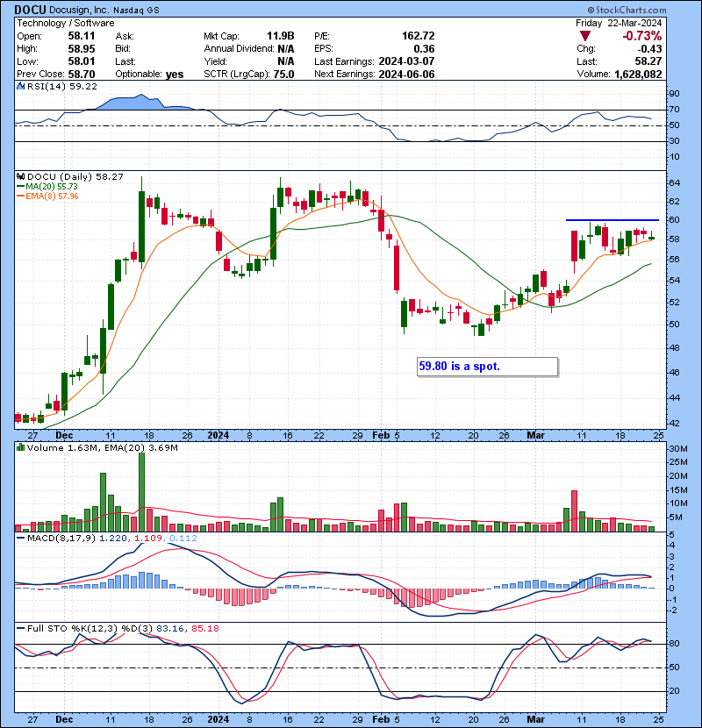This screenshot has height=728, width=702.
Task: Click the Docusign, Inc. company name
Action: (79, 10)
